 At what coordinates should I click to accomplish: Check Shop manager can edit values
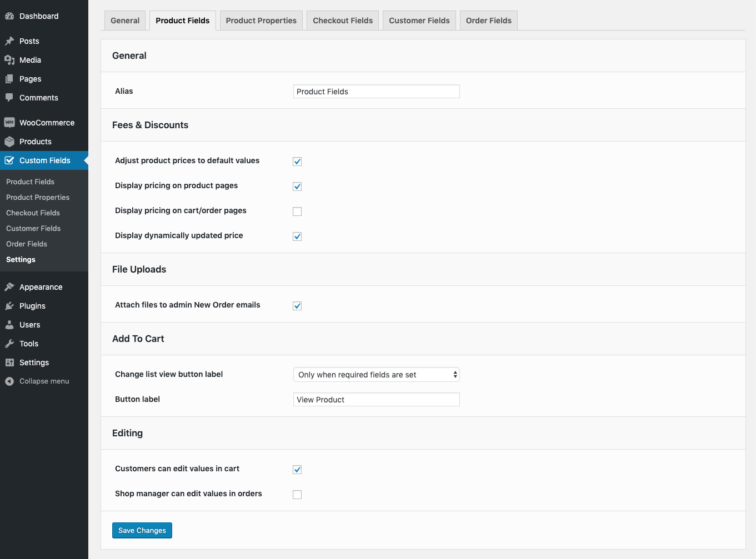[x=297, y=495]
